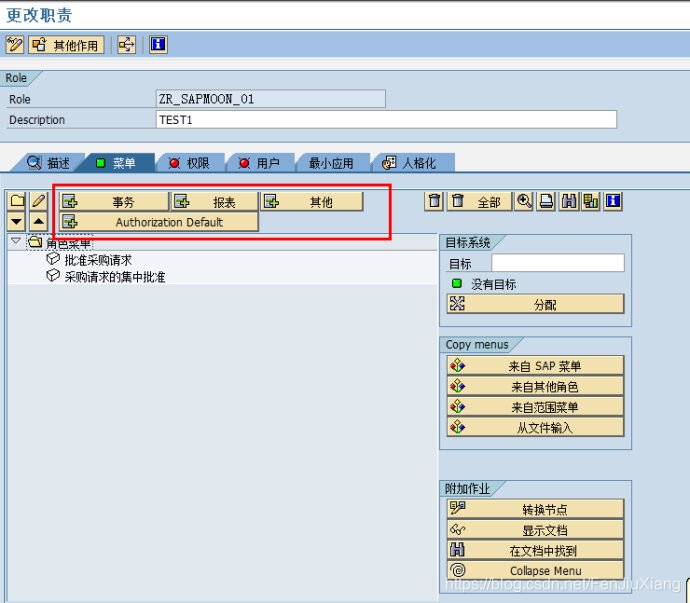Click the 从文件输入 import button

coord(536,427)
